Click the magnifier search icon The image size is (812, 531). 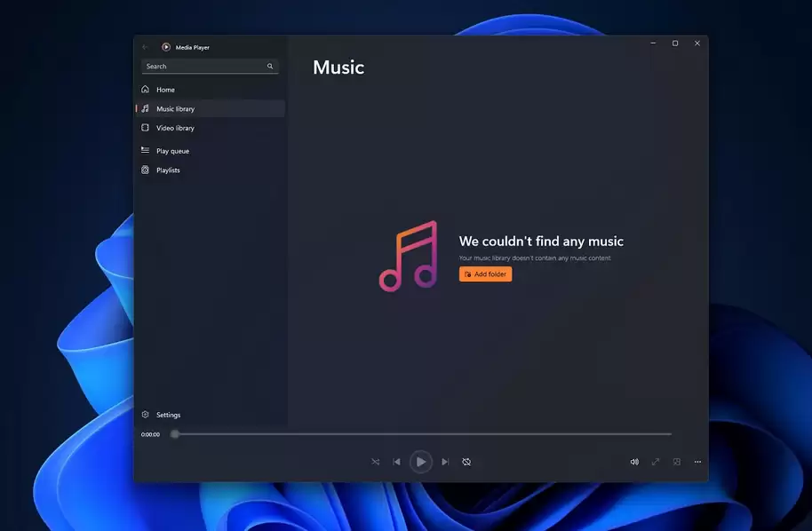[x=270, y=67]
